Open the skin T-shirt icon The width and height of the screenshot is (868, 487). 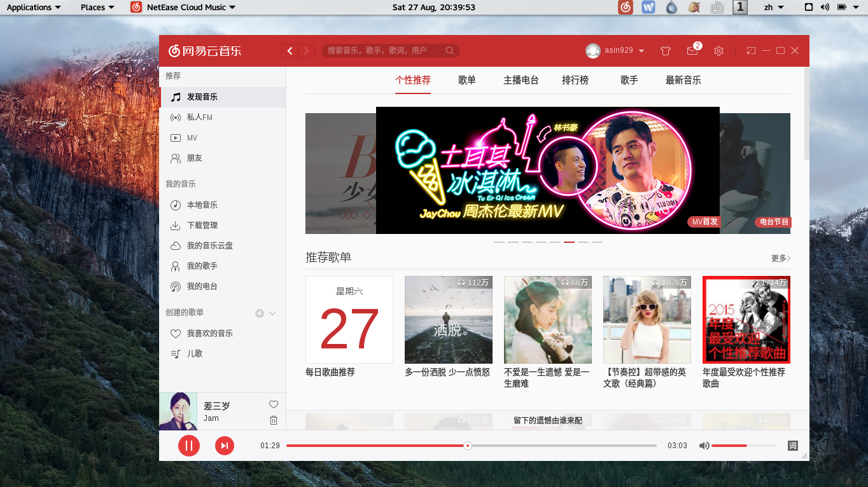(x=666, y=51)
